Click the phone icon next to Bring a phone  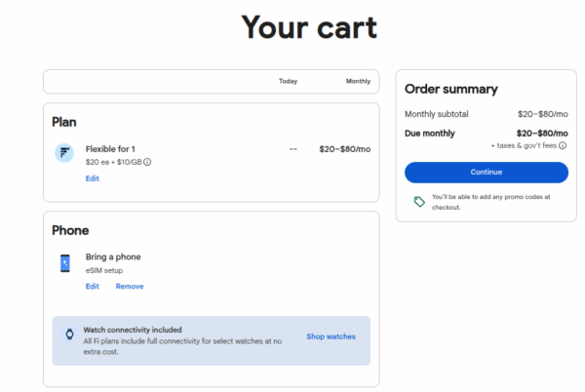pos(64,262)
